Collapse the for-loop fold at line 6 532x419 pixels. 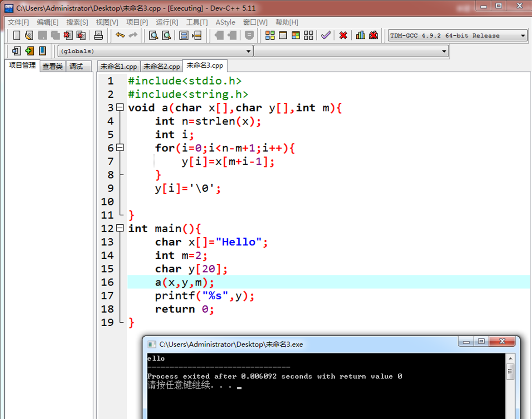(x=120, y=147)
